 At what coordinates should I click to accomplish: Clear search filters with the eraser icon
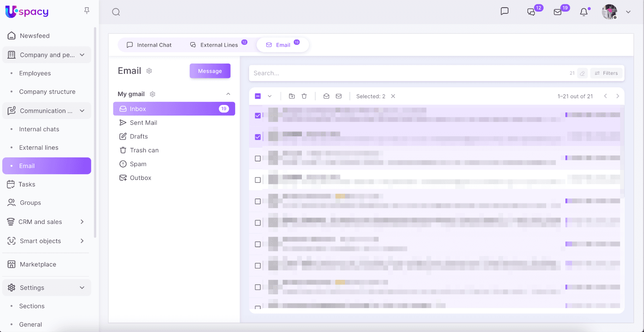tap(582, 73)
